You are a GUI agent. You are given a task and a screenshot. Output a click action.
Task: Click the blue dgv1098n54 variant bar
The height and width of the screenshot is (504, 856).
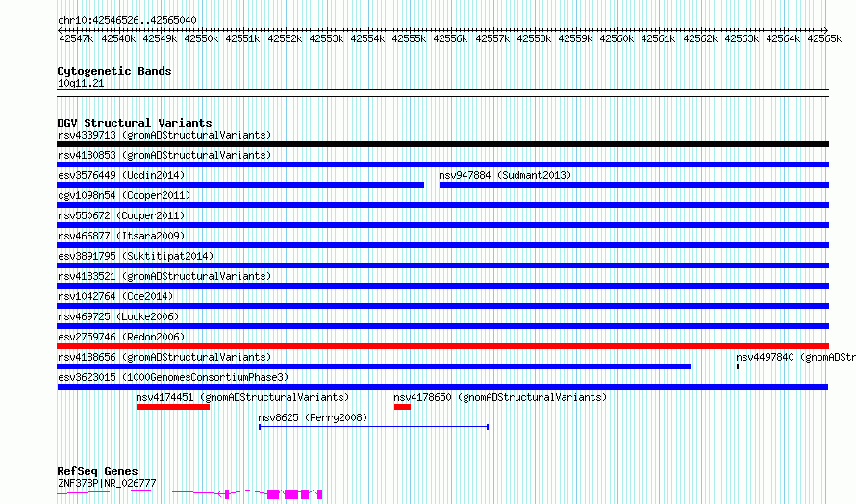[x=442, y=205]
